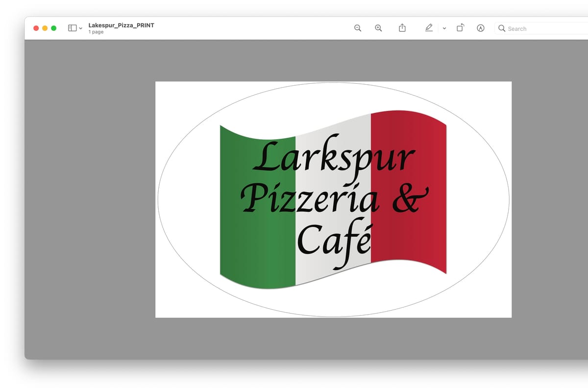Click the Search field
Viewport: 588px width, 392px height.
pyautogui.click(x=541, y=28)
